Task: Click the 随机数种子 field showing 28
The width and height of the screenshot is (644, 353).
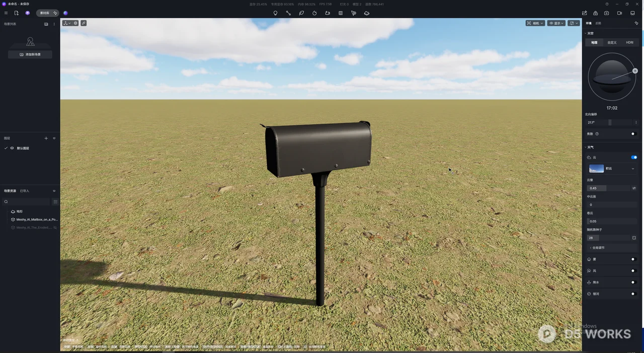Action: pyautogui.click(x=608, y=238)
